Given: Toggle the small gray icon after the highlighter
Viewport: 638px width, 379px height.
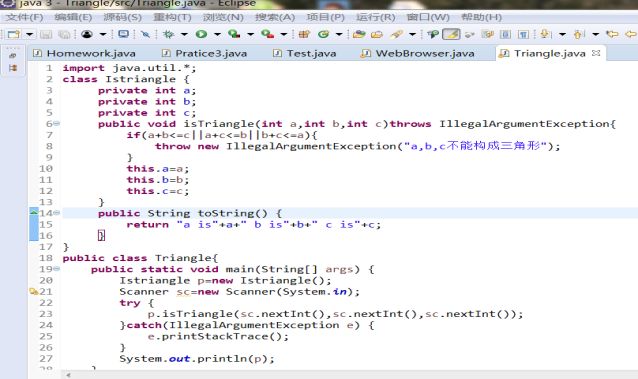Looking at the screenshot, I should pos(470,35).
